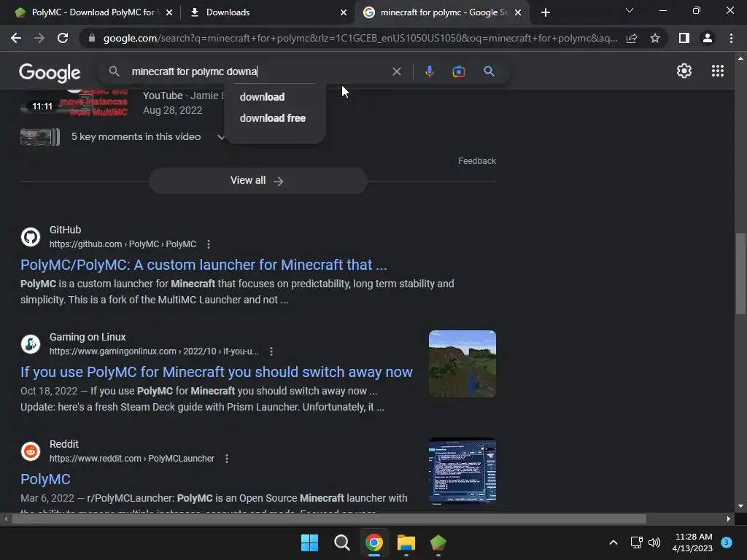Viewport: 747px width, 560px height.
Task: Open the volume control in tray
Action: pyautogui.click(x=654, y=542)
